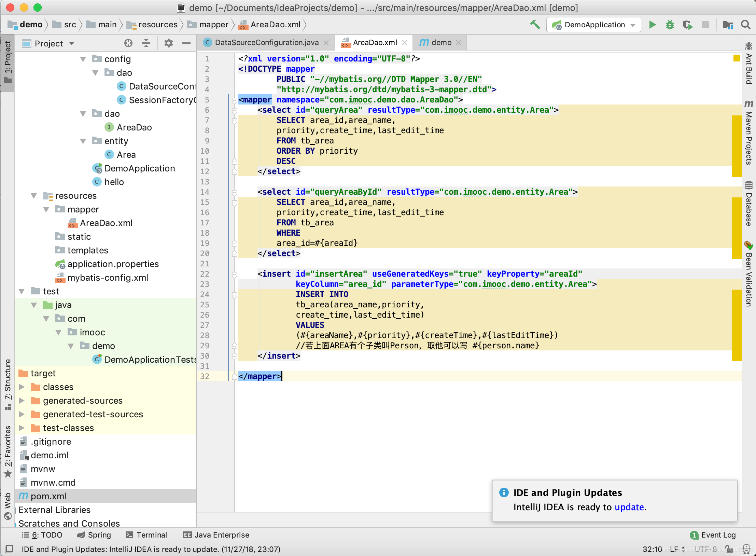This screenshot has width=756, height=556.
Task: Run DemoApplication with the green play icon
Action: [653, 25]
